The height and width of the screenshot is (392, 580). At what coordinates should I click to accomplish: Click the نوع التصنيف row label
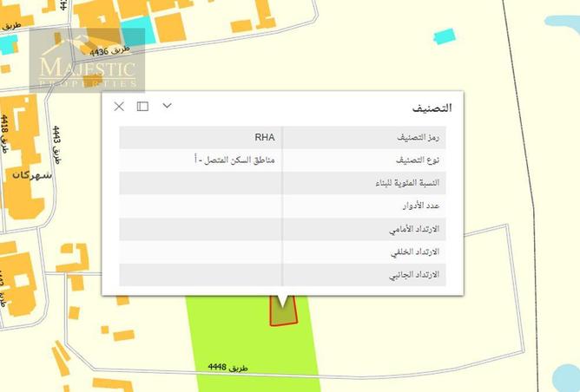point(418,160)
